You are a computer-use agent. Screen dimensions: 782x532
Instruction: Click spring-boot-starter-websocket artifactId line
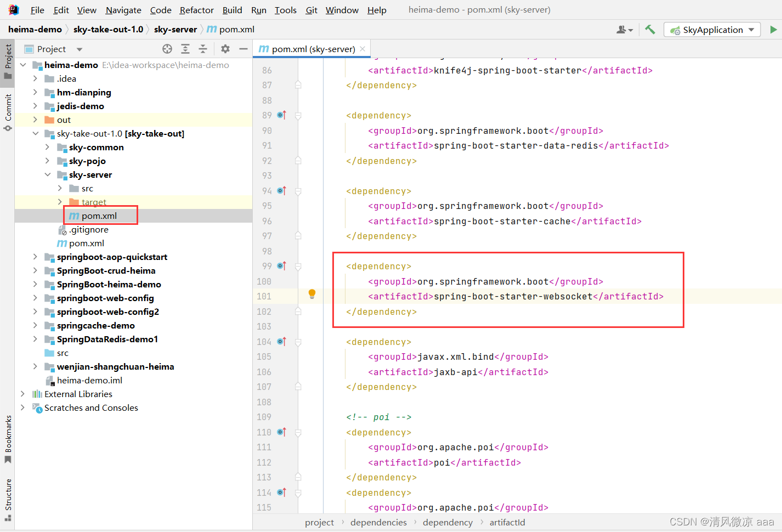(x=515, y=296)
